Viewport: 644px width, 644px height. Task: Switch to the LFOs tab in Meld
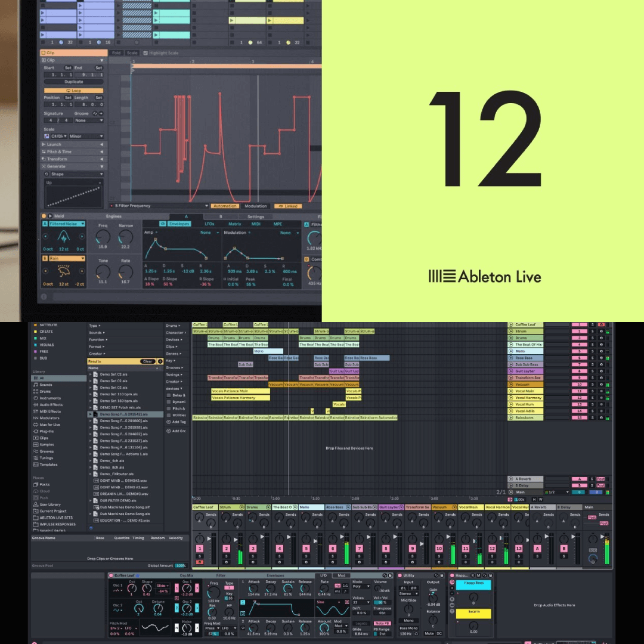[x=209, y=224]
